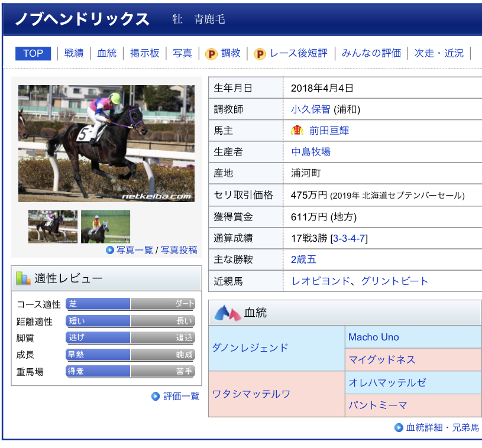Click horse name ノブヘンドリックス heading
482x448 pixels.
pos(82,19)
